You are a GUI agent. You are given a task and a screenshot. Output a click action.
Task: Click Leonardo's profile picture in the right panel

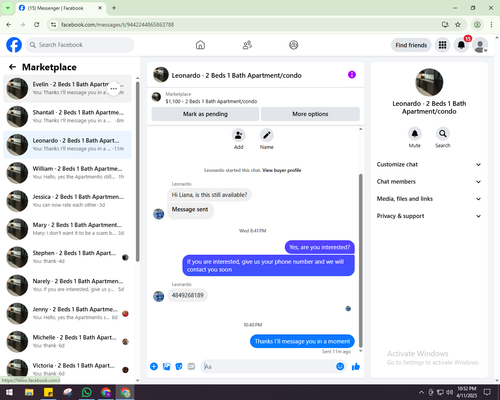[x=429, y=82]
